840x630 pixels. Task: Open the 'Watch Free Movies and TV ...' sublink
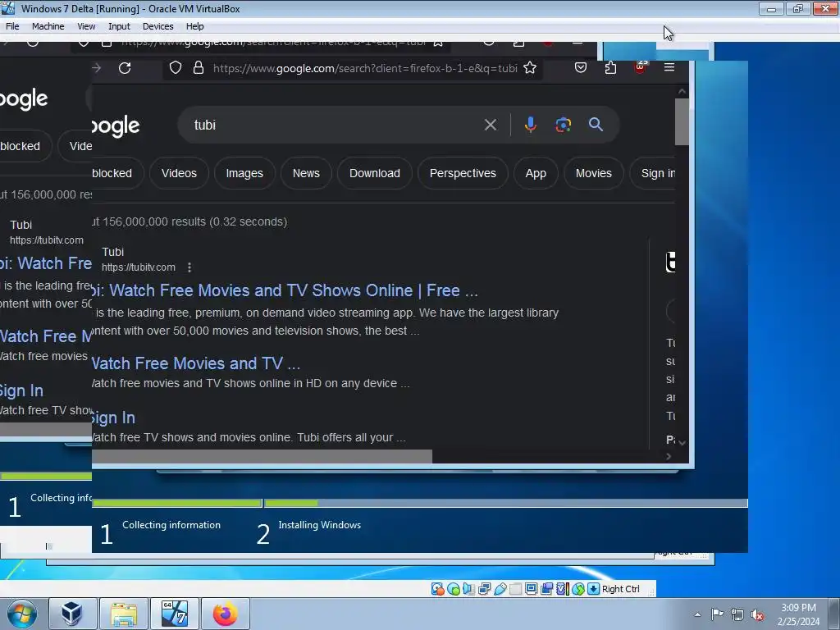coord(196,363)
